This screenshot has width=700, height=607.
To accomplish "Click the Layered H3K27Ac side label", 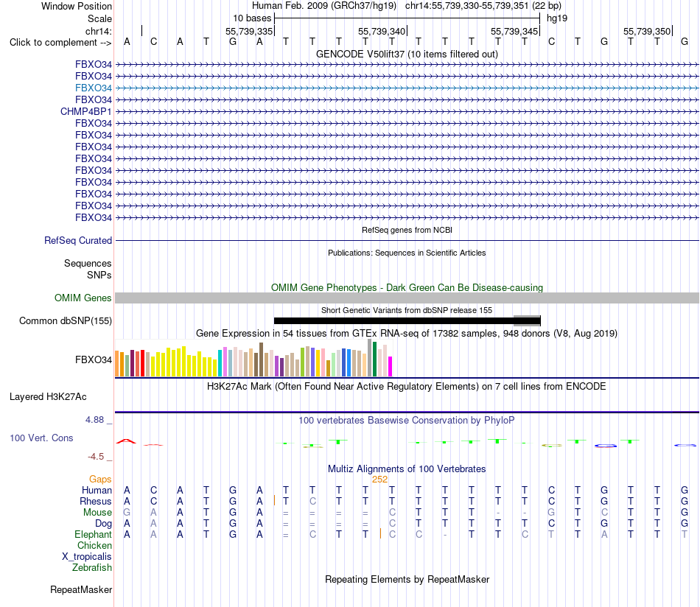I will [x=48, y=397].
